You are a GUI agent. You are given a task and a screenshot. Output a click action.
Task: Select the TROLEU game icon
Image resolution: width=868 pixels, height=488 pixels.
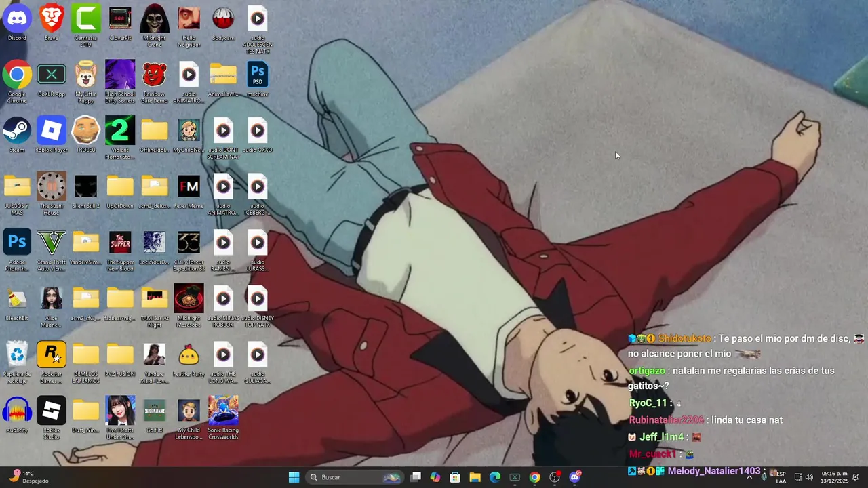point(85,135)
